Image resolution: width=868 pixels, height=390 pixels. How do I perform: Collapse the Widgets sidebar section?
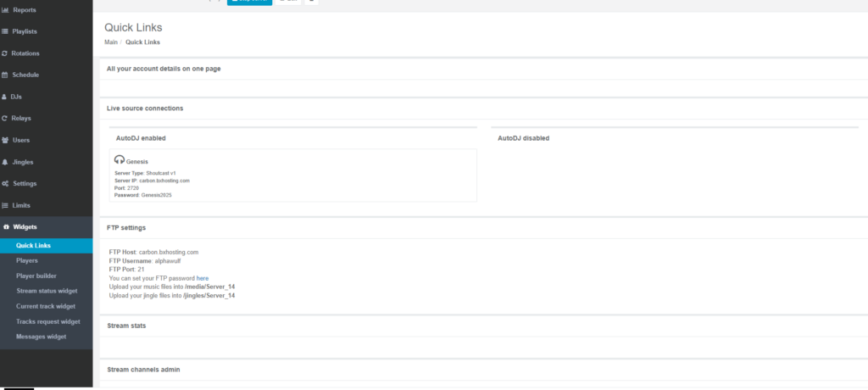25,227
